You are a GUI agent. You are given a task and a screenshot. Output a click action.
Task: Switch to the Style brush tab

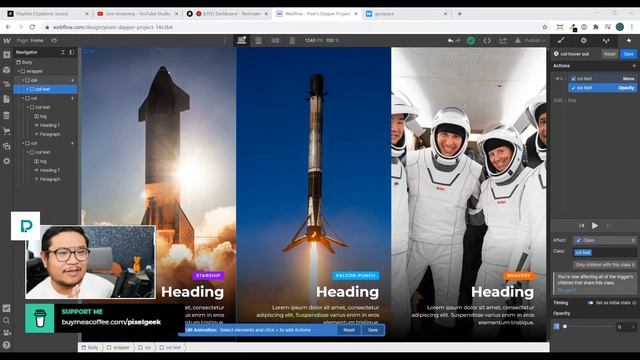(x=561, y=40)
